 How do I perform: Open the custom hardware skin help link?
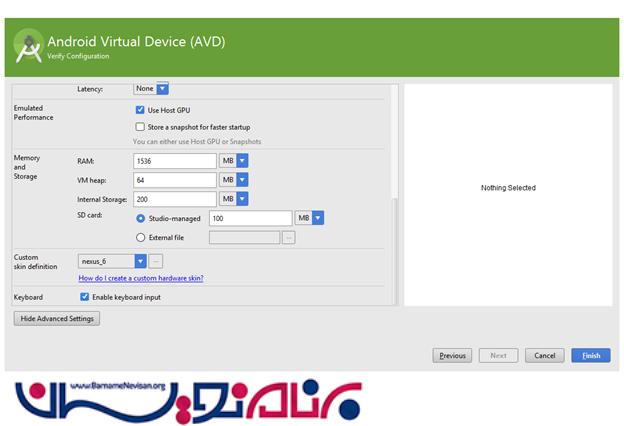click(x=140, y=278)
